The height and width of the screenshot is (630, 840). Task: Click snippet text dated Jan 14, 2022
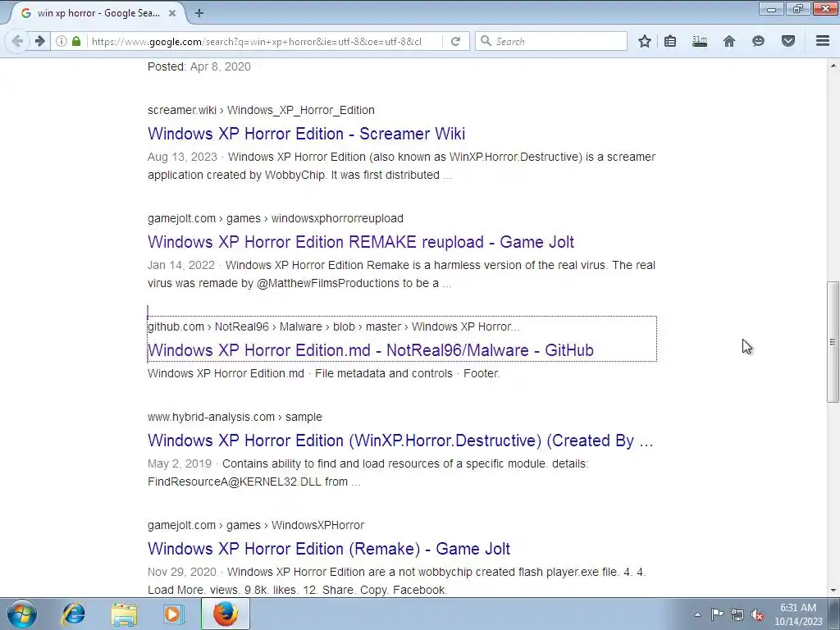401,274
